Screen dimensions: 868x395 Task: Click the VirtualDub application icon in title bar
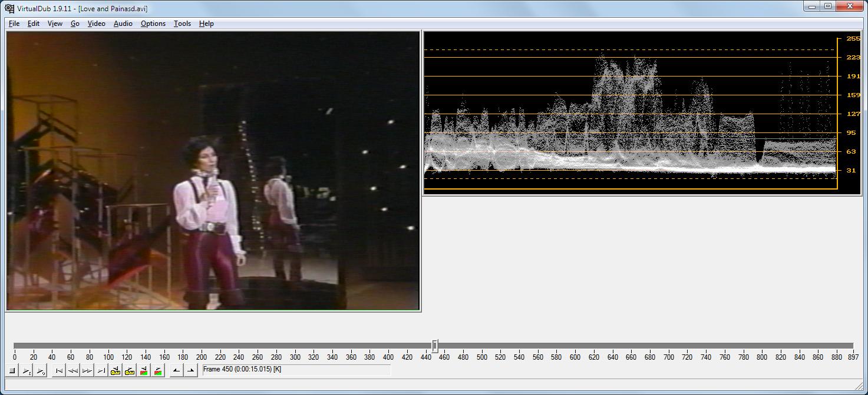[9, 8]
